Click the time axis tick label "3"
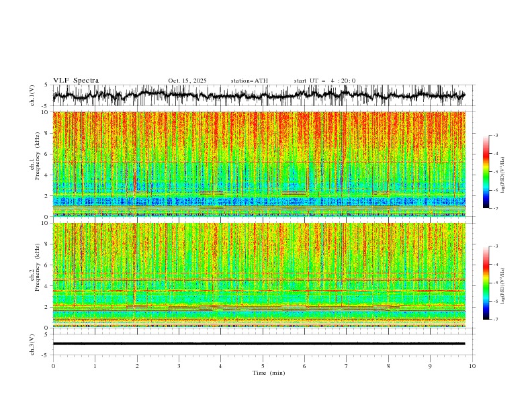 click(179, 366)
